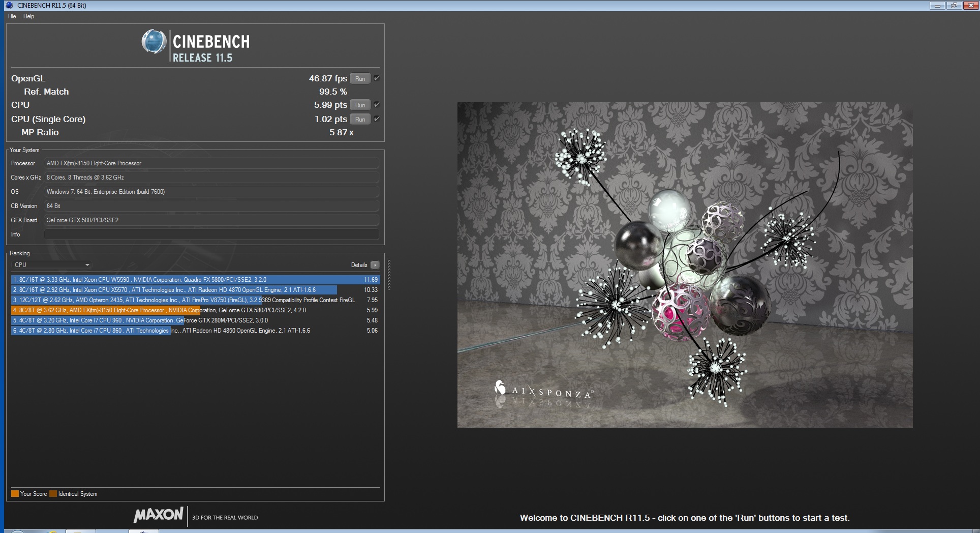The image size is (980, 533).
Task: Click the OpenGL 46.87 fps score
Action: coord(328,78)
